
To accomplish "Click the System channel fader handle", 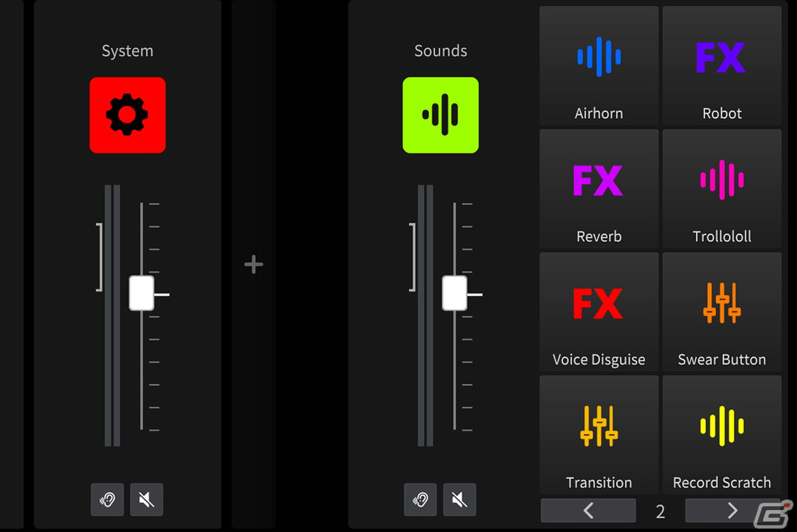I will (x=141, y=294).
